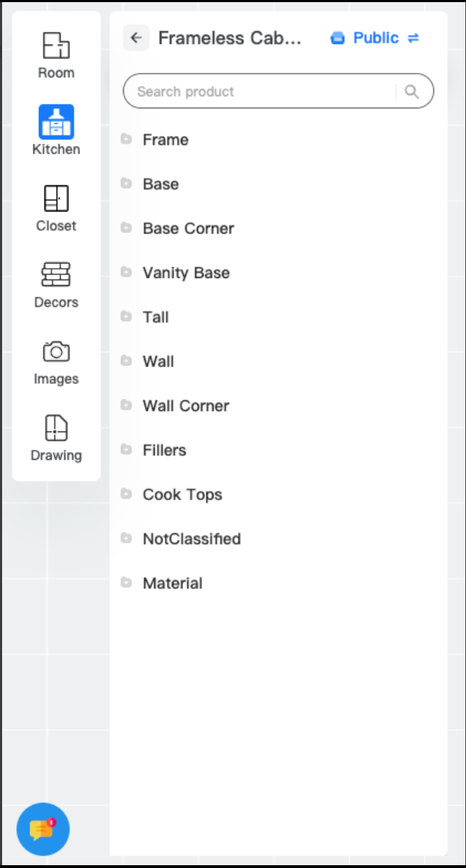Open the chat feedback bubble
The image size is (466, 868).
point(42,829)
